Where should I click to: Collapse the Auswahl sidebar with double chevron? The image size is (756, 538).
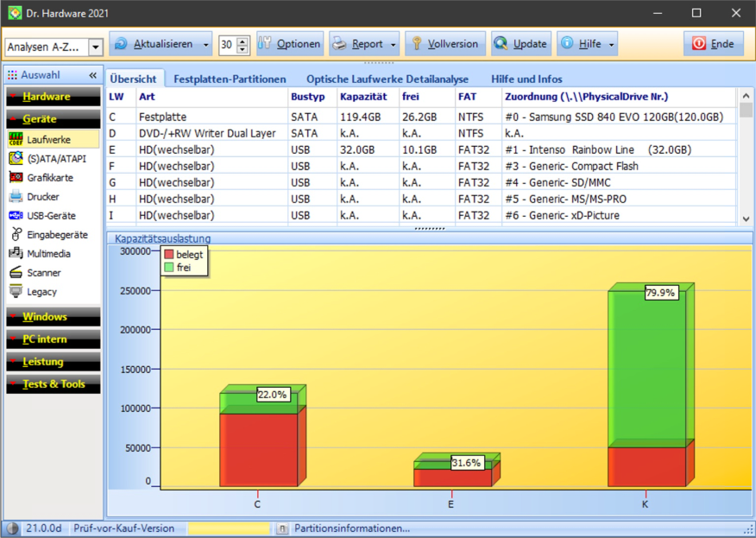(x=93, y=76)
